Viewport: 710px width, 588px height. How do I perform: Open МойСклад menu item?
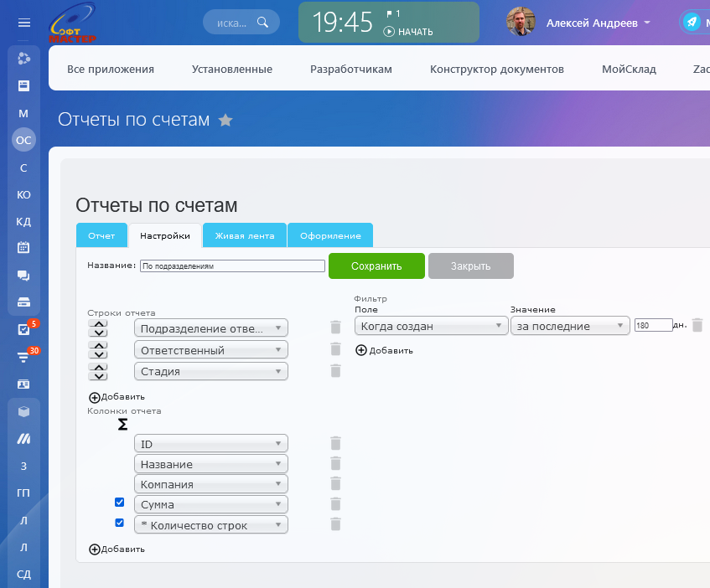pos(629,70)
